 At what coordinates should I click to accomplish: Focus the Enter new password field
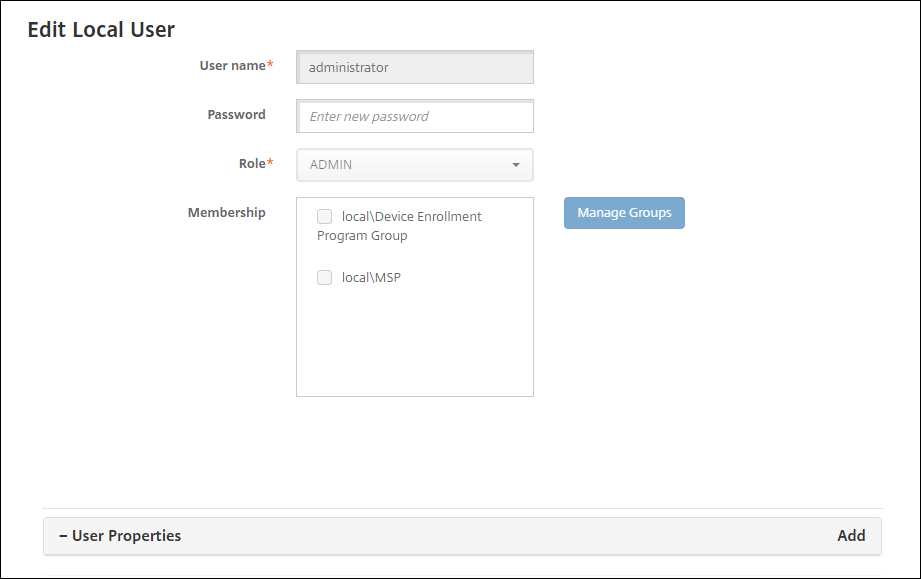click(415, 116)
